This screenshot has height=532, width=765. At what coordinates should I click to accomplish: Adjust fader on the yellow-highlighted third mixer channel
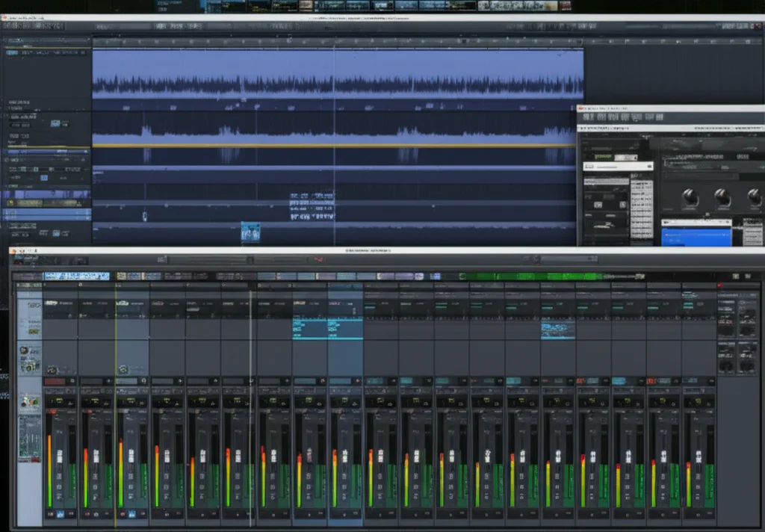coord(131,457)
